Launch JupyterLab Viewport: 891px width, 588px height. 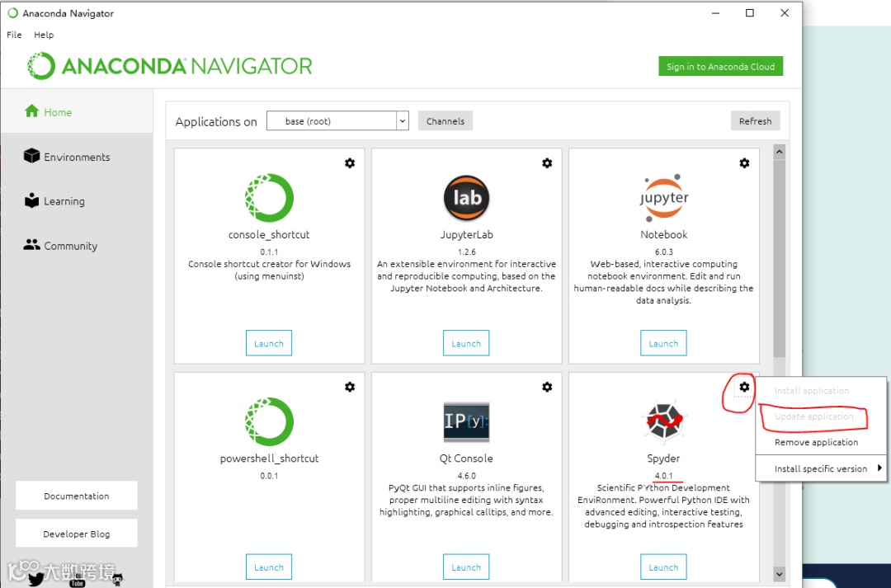point(466,343)
